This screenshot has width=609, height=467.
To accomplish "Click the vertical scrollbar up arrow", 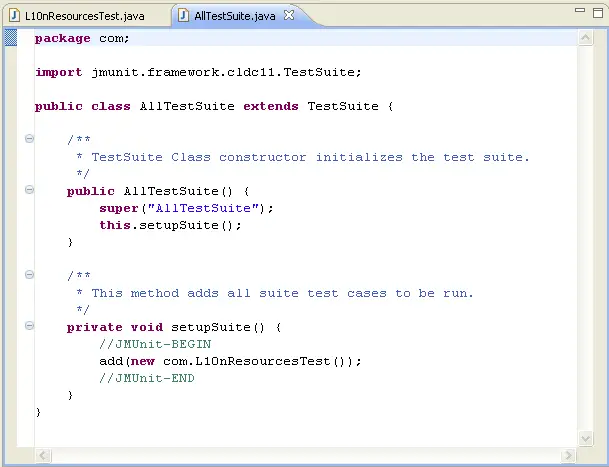I will (x=586, y=37).
